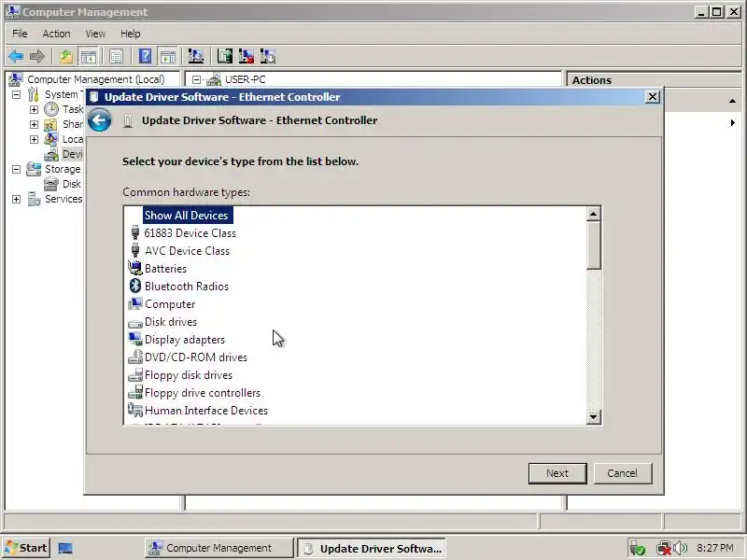Click the AVC Device Class icon
The image size is (747, 560).
135,250
